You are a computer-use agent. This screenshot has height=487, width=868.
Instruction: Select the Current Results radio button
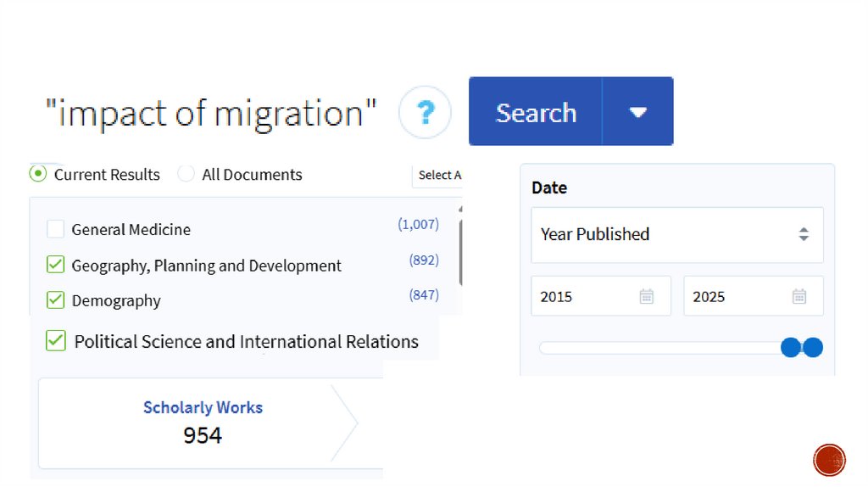pyautogui.click(x=38, y=174)
